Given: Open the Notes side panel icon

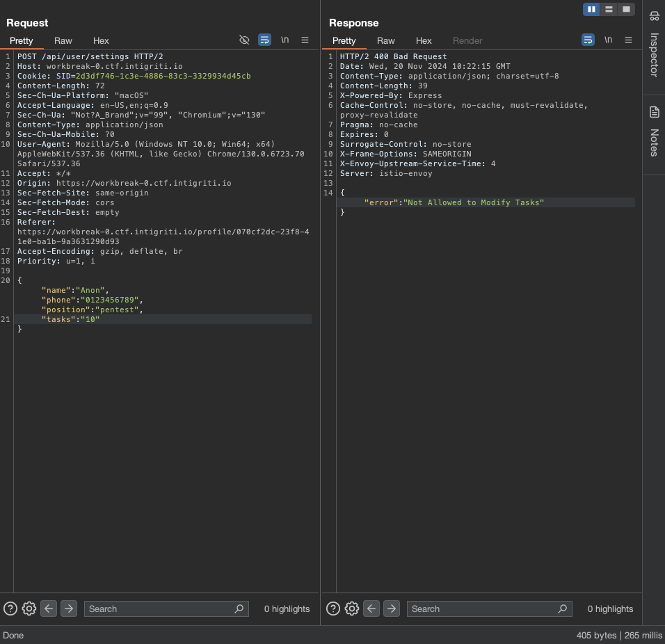Looking at the screenshot, I should 655,113.
